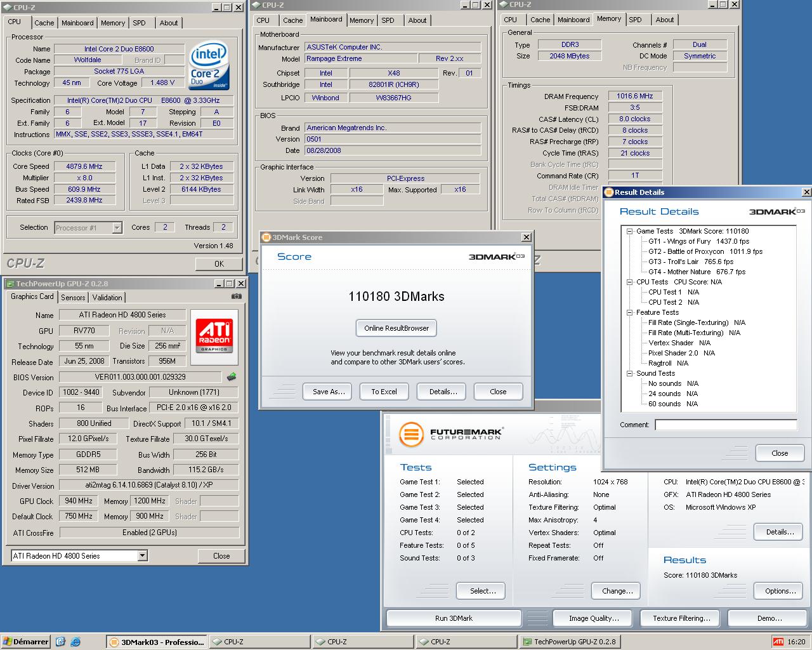Click Close in 3DMark Score dialog

(498, 392)
